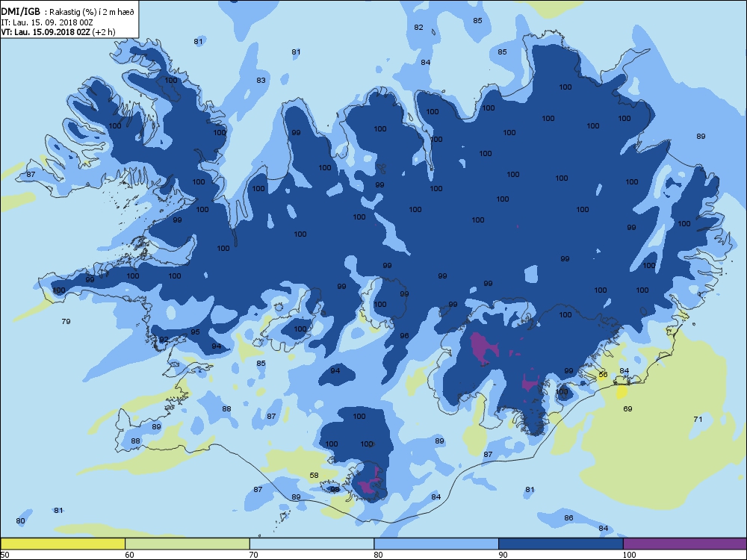
Task: Click the legend tick label '60'
Action: click(129, 555)
